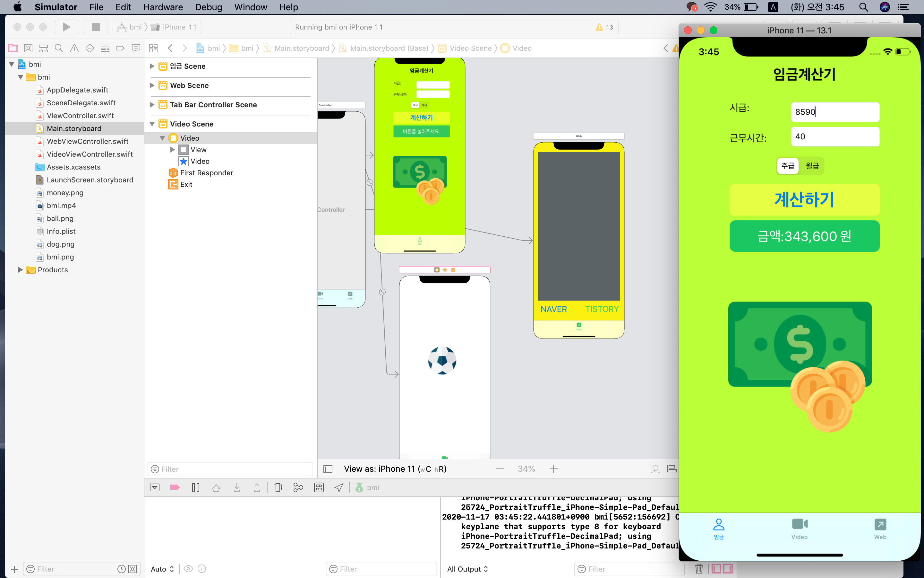924x578 pixels.
Task: Open the Debug menu
Action: (209, 7)
